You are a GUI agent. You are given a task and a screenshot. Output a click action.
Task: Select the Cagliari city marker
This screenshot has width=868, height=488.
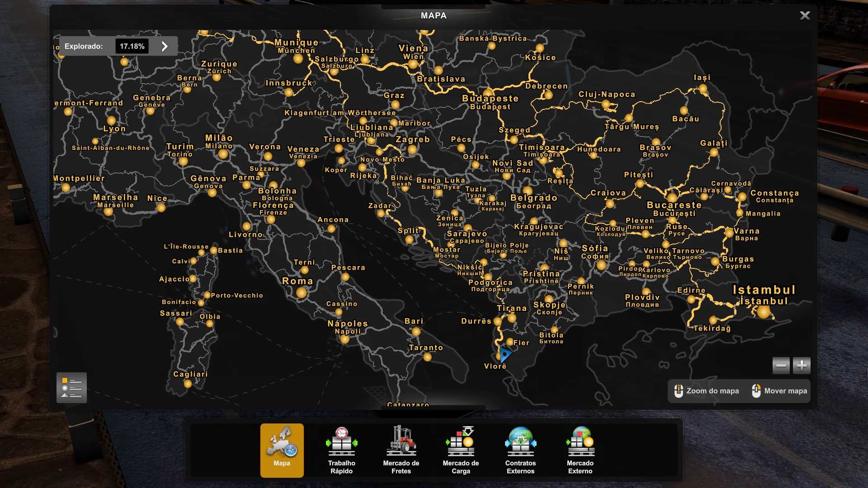point(188,384)
